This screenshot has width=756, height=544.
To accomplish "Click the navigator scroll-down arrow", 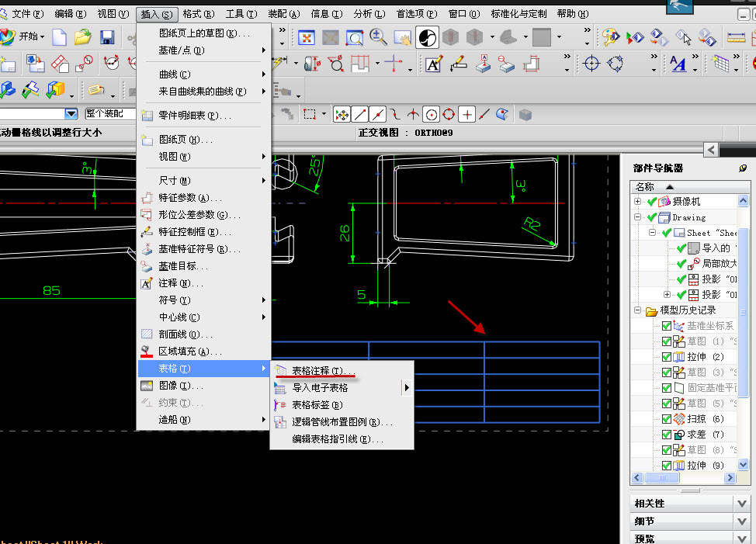I will [743, 465].
